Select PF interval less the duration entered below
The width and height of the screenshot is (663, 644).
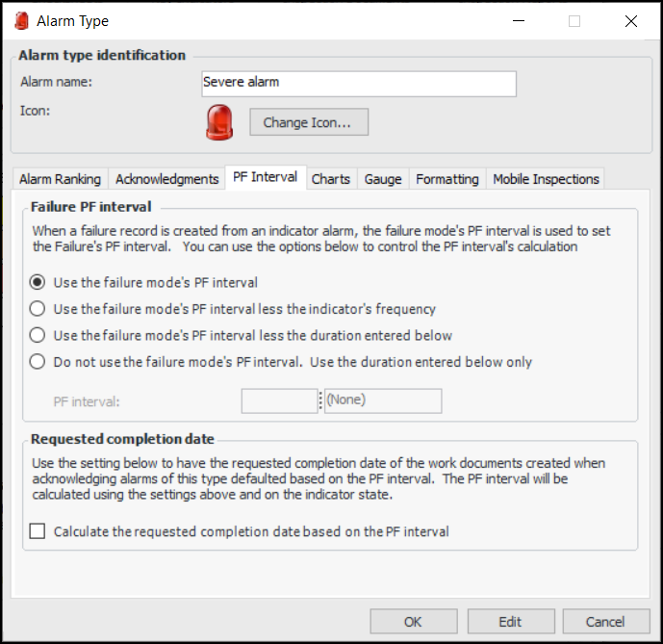pyautogui.click(x=38, y=335)
